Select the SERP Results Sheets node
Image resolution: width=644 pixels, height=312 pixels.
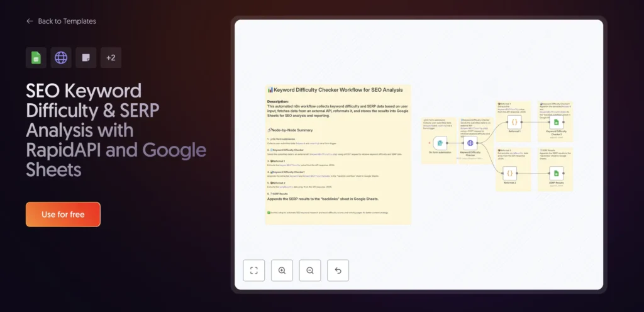click(557, 173)
